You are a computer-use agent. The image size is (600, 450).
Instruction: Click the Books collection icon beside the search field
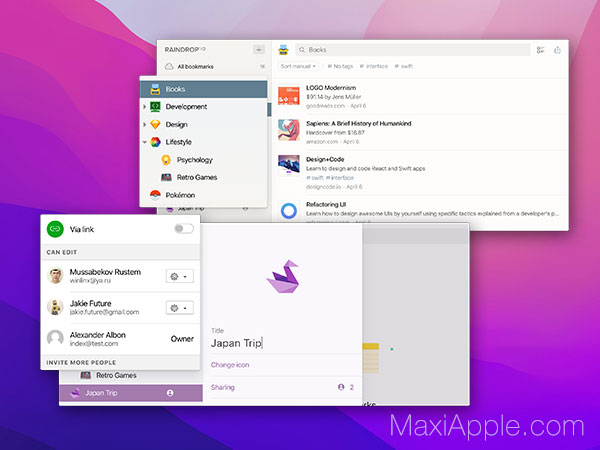click(x=283, y=50)
